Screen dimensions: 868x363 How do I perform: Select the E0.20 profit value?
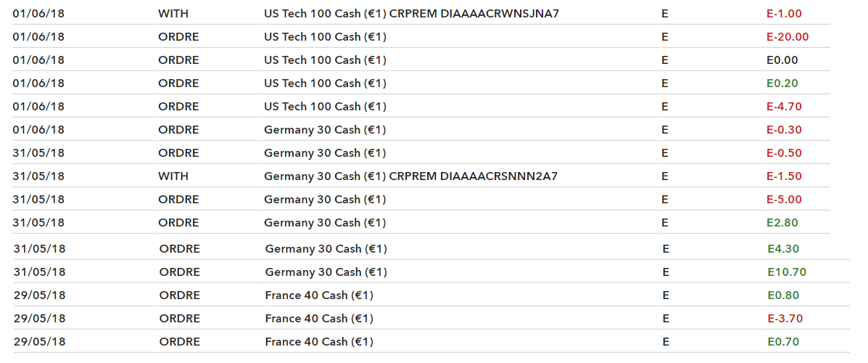coord(782,83)
